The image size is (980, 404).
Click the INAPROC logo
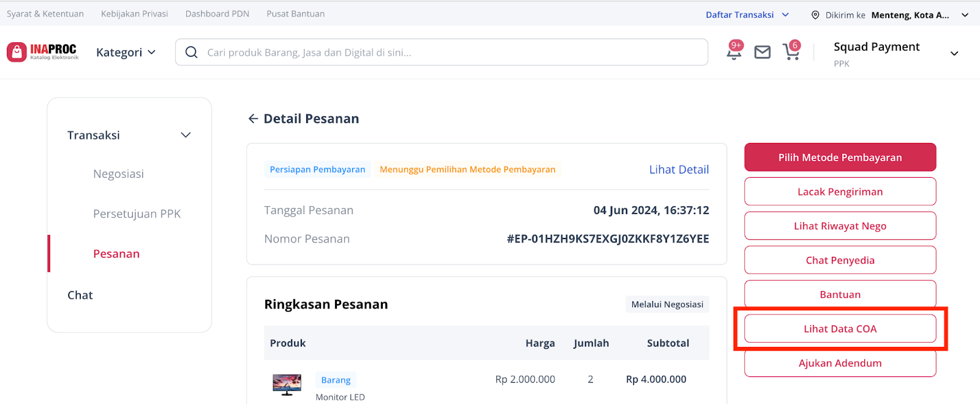[x=42, y=51]
